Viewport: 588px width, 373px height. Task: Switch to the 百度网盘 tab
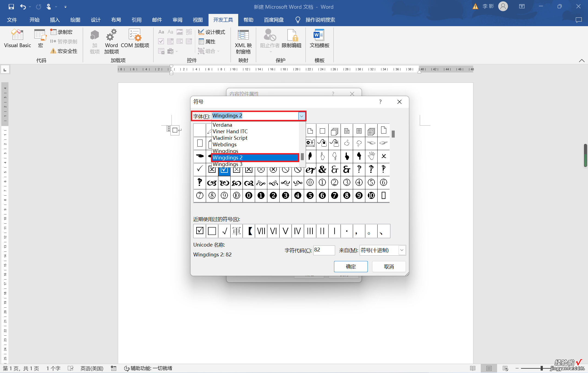274,20
